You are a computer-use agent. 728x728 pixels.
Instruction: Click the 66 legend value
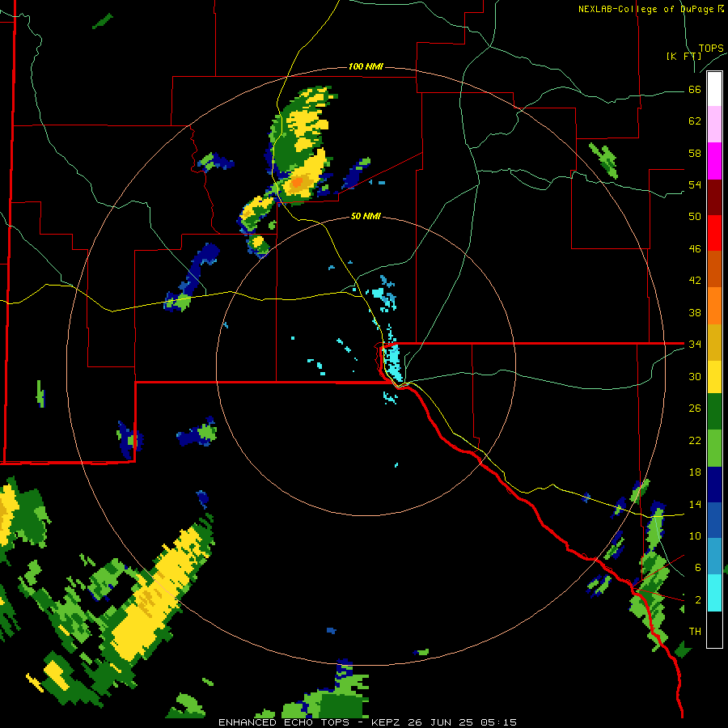(695, 90)
